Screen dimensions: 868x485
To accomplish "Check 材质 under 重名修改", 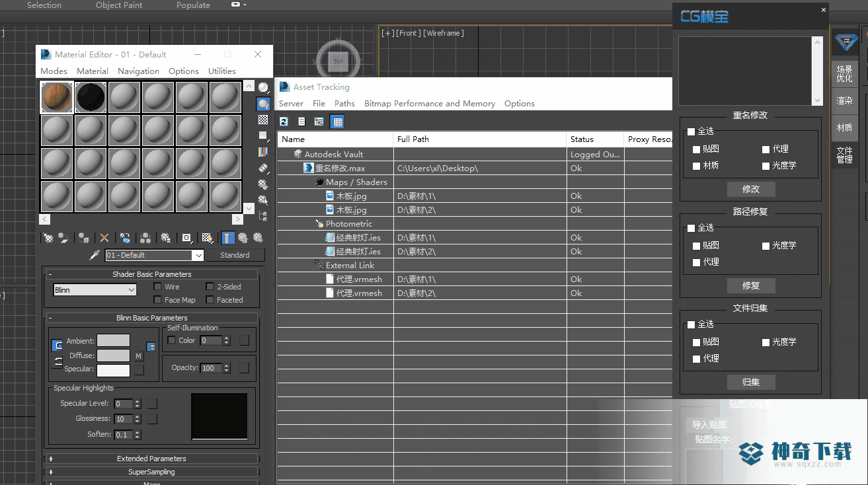I will [x=696, y=166].
